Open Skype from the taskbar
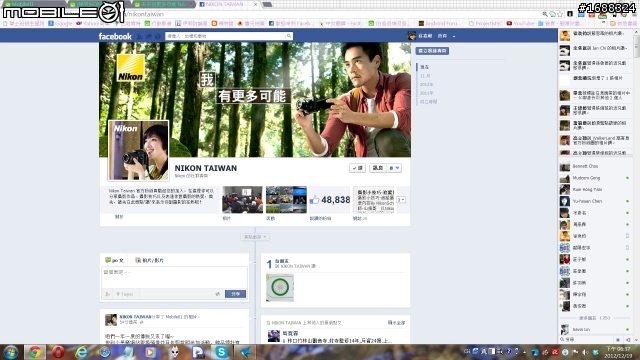 pyautogui.click(x=221, y=352)
